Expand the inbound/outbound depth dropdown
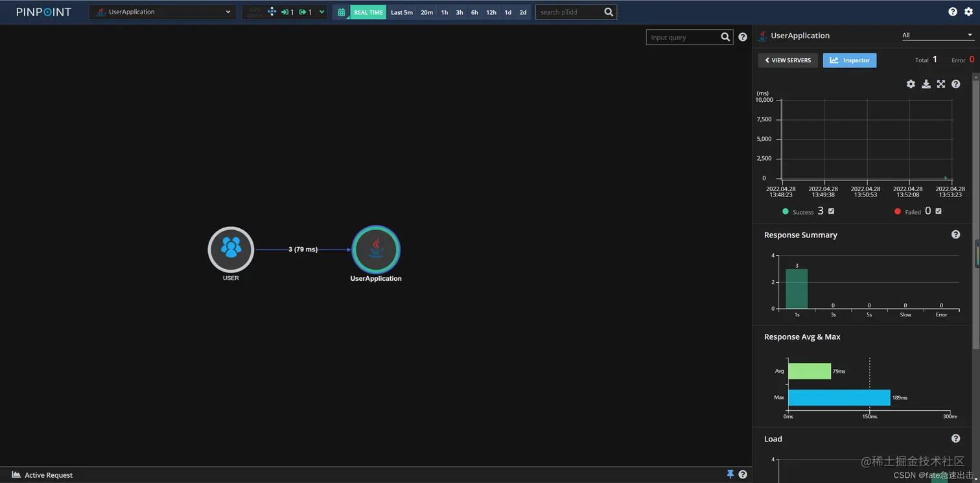This screenshot has height=483, width=980. tap(321, 12)
